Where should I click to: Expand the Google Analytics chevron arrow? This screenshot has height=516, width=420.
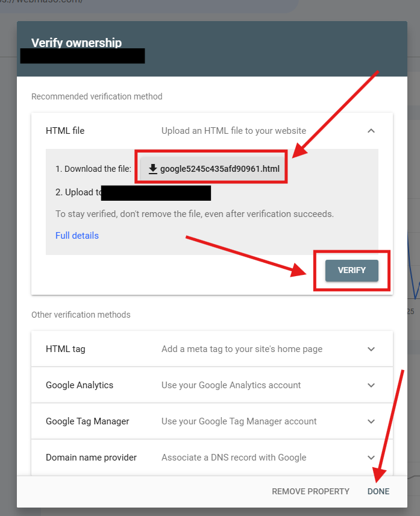[x=371, y=385]
